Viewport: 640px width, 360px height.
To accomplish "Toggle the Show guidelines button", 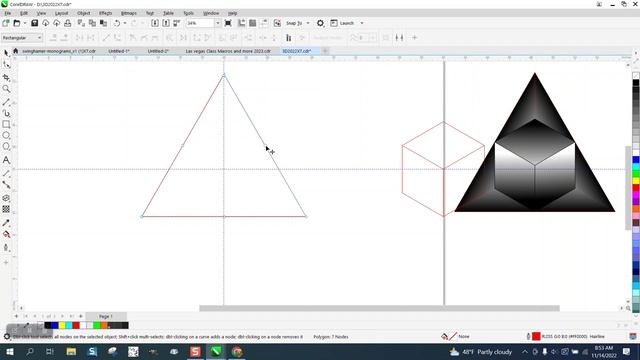I will tap(264, 23).
